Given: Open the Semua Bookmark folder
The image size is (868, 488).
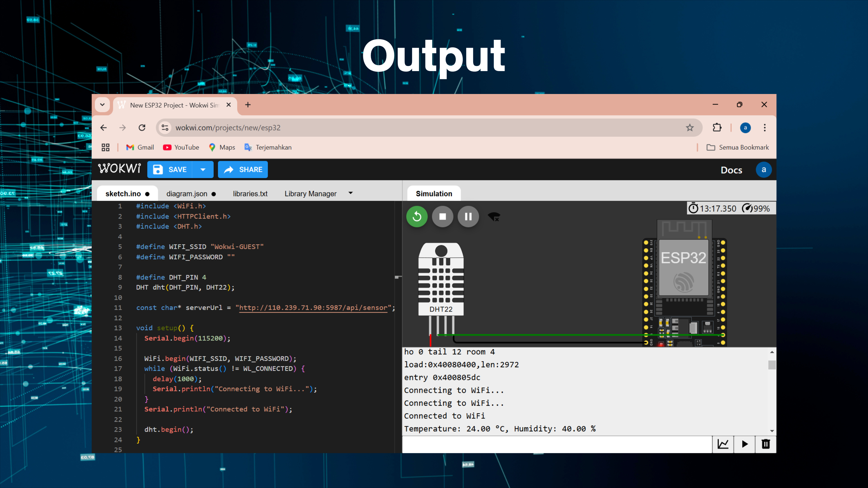Looking at the screenshot, I should pos(737,147).
